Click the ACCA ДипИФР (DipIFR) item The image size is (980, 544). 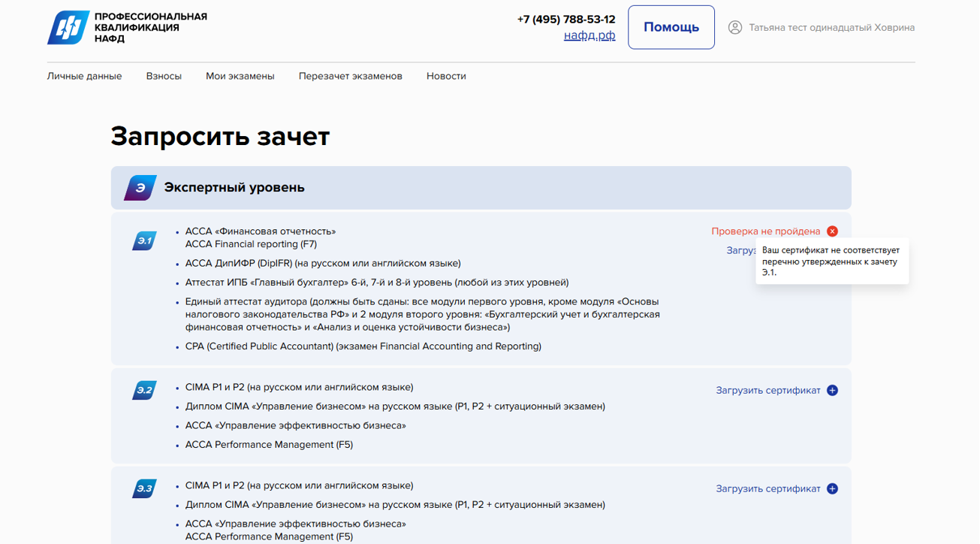323,264
